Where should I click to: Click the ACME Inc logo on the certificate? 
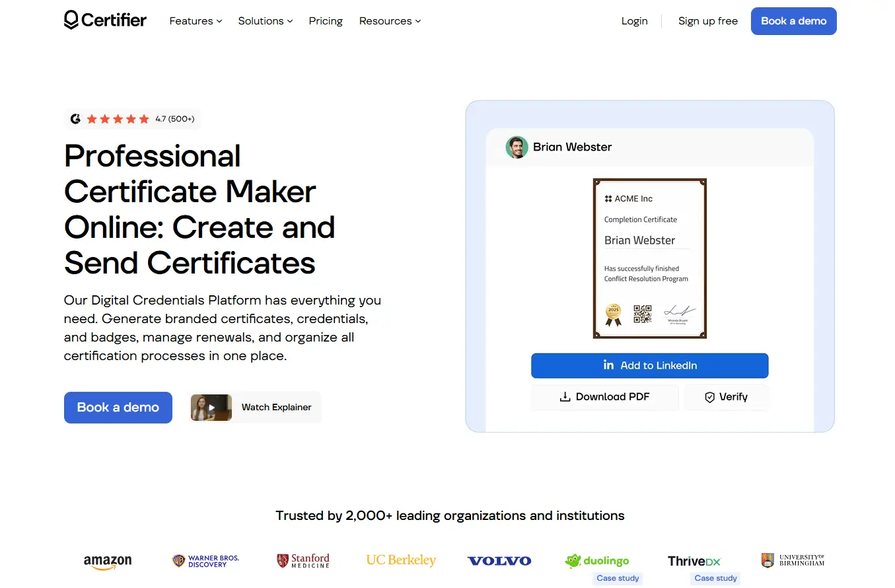coord(608,198)
